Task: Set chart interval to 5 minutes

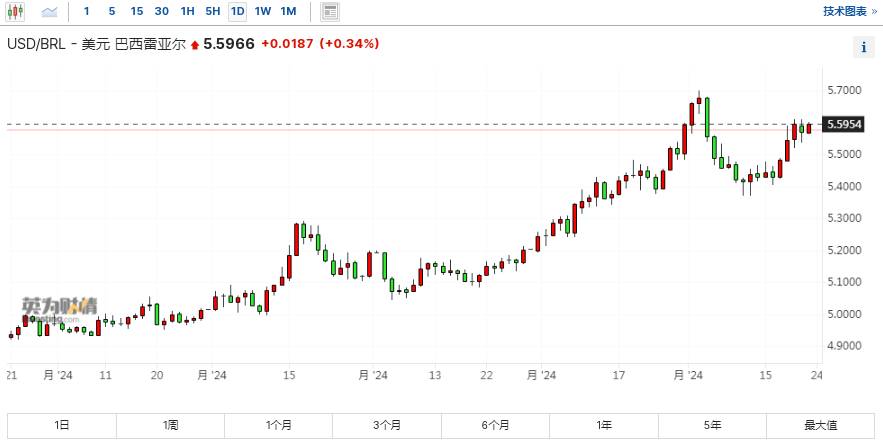Action: pyautogui.click(x=111, y=12)
